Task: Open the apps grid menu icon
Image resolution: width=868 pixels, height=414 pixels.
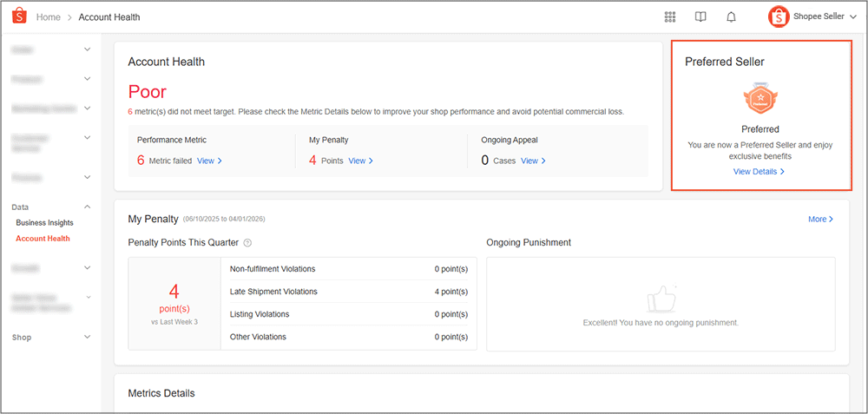Action: (x=670, y=16)
